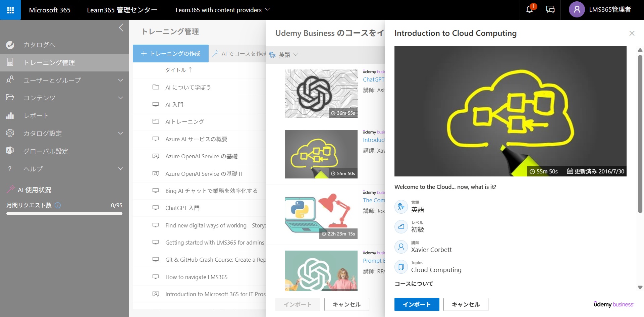Select the ChatGPT course thumbnail, 36m 55s
The height and width of the screenshot is (317, 644).
pos(321,94)
